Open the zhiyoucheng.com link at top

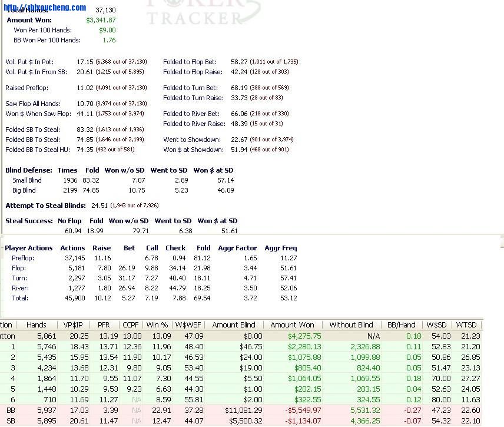click(45, 8)
